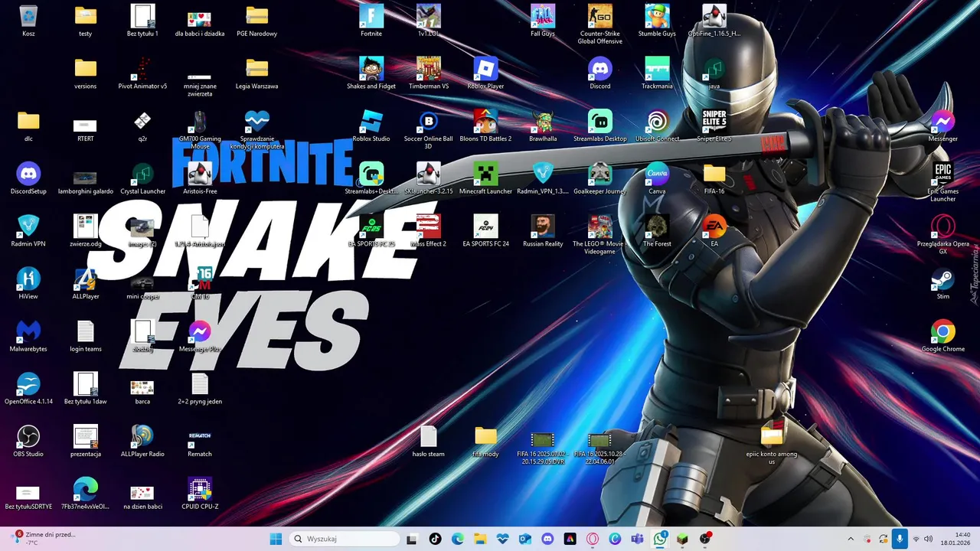The height and width of the screenshot is (551, 980).
Task: Open the Roblox Player shortcut
Action: (485, 73)
